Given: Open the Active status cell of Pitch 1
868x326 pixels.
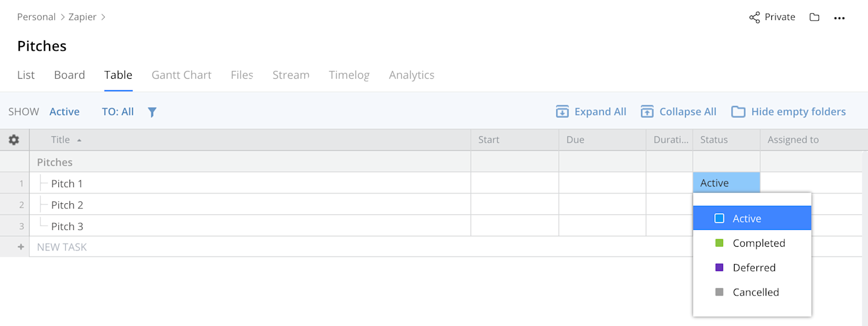Looking at the screenshot, I should (726, 183).
